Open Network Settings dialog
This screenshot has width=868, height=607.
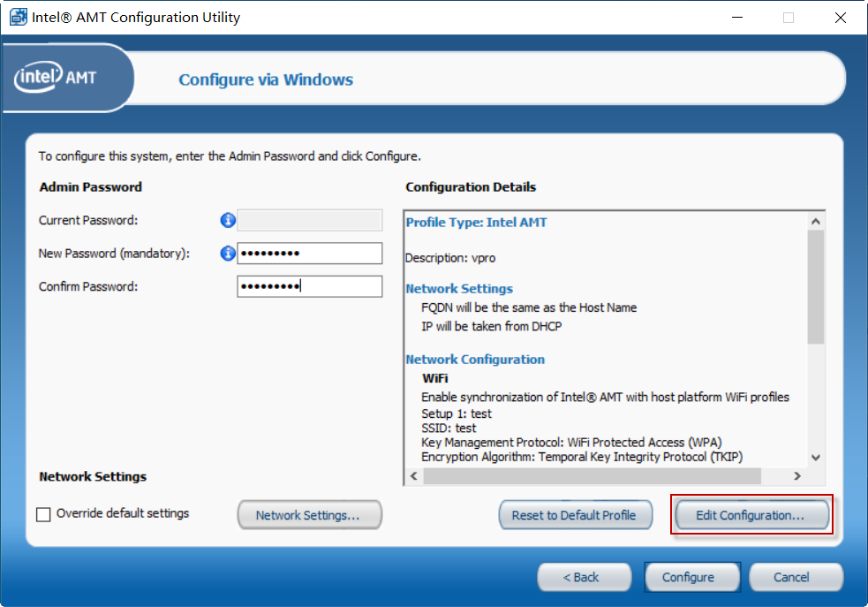309,515
